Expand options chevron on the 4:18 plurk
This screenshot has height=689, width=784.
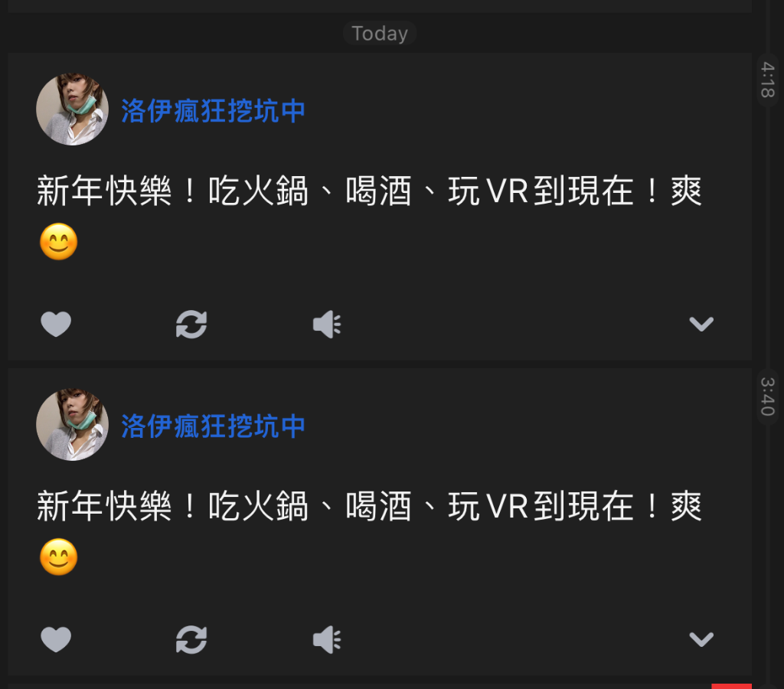701,324
